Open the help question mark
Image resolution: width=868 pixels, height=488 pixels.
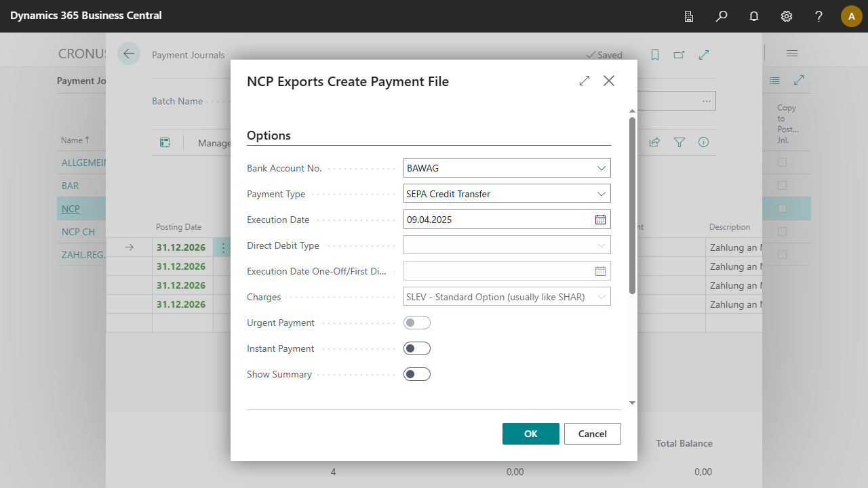[x=819, y=16]
